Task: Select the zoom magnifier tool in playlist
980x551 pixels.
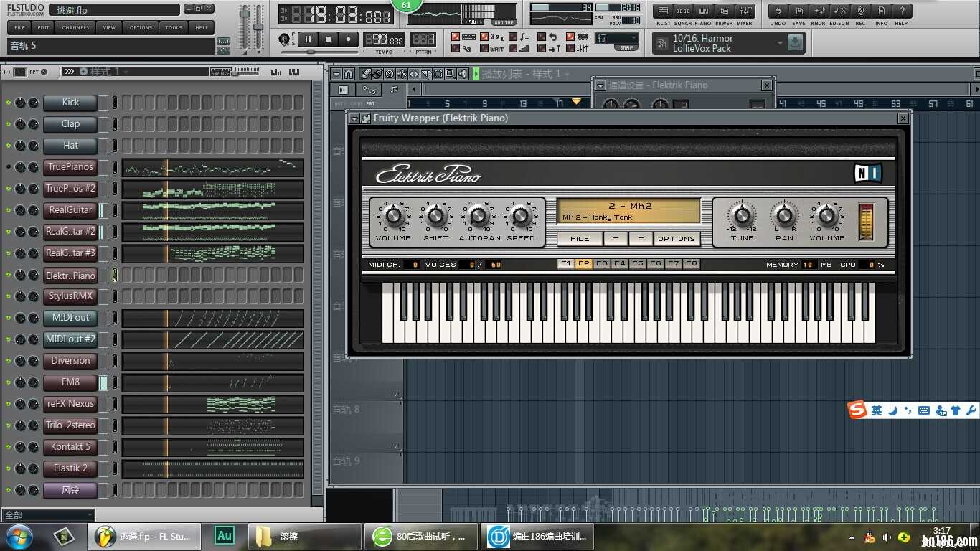Action: 451,74
